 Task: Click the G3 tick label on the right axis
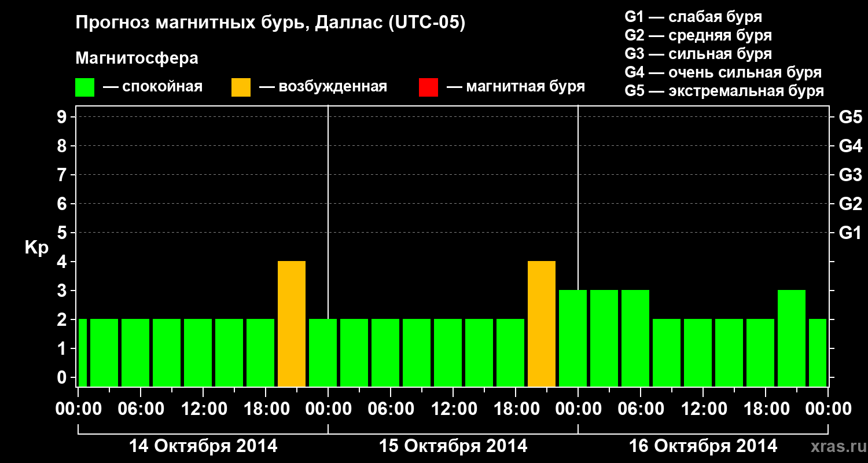click(x=850, y=175)
